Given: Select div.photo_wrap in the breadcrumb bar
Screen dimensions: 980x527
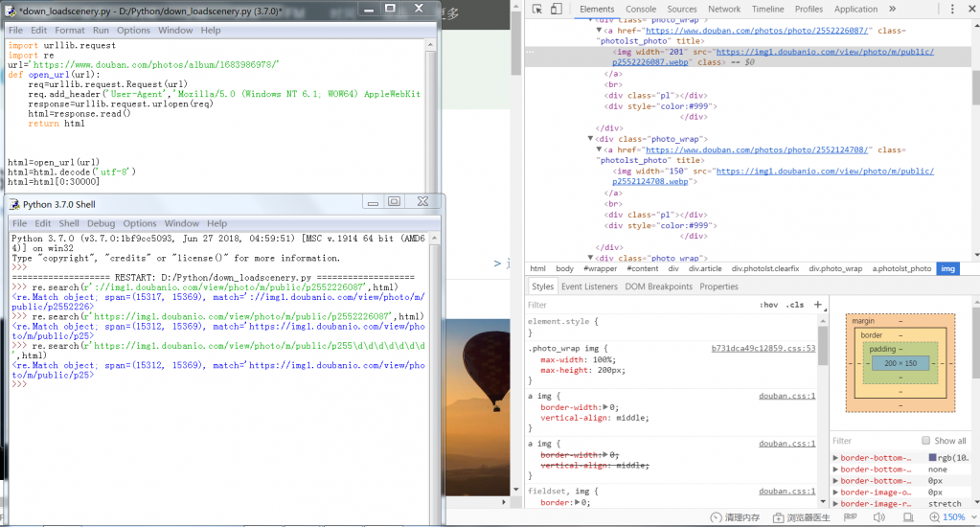Looking at the screenshot, I should pos(835,269).
